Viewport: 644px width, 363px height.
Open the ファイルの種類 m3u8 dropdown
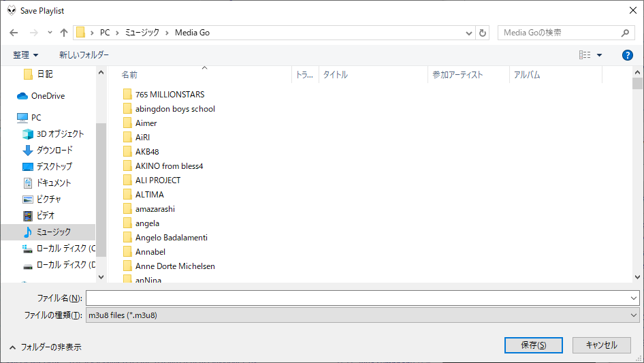coord(362,315)
